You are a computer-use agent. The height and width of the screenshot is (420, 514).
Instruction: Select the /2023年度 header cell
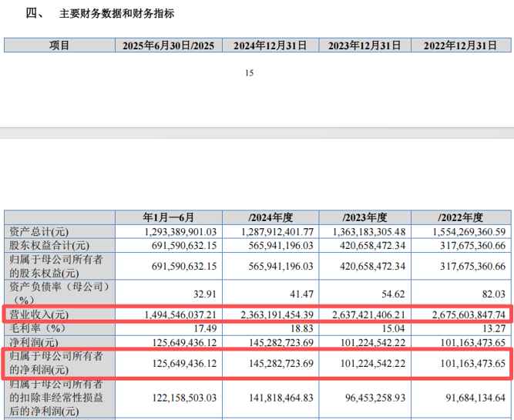click(365, 217)
